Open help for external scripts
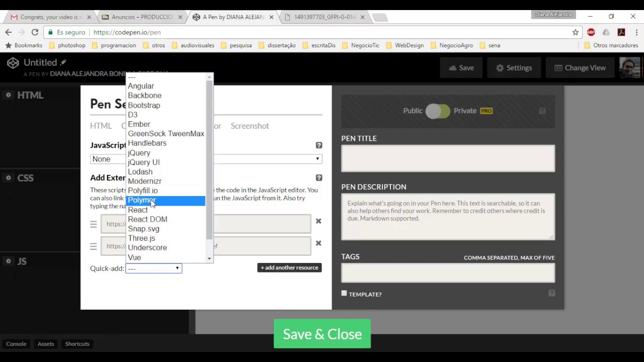 318,177
